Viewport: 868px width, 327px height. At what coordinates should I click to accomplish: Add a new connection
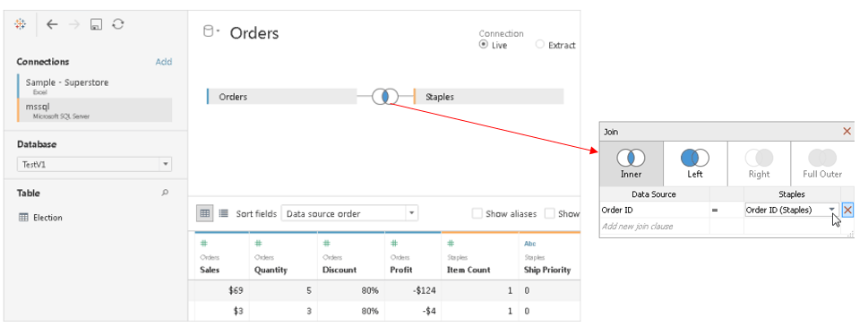click(163, 62)
